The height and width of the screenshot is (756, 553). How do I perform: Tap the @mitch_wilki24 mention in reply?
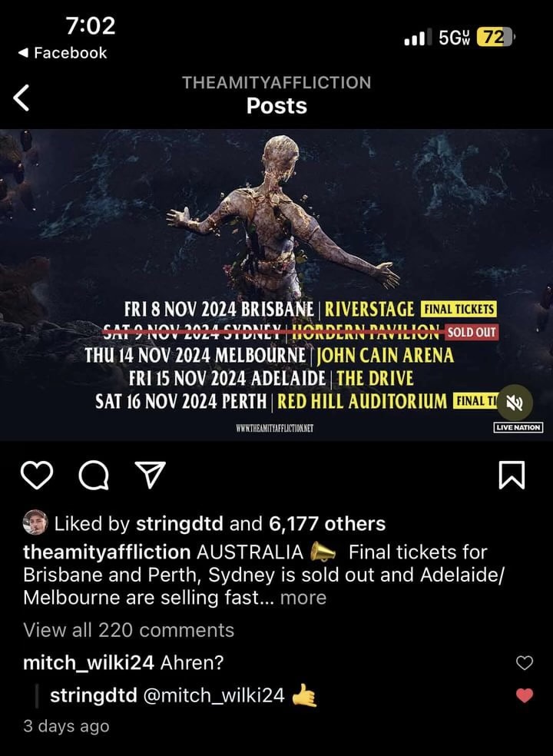tap(213, 695)
